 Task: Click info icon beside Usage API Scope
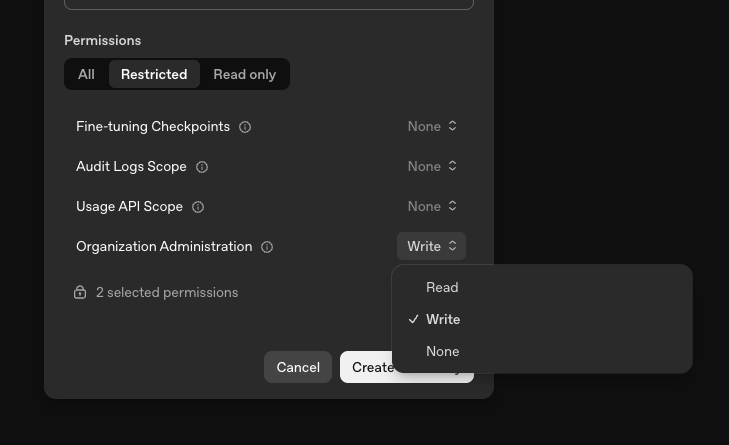click(198, 207)
